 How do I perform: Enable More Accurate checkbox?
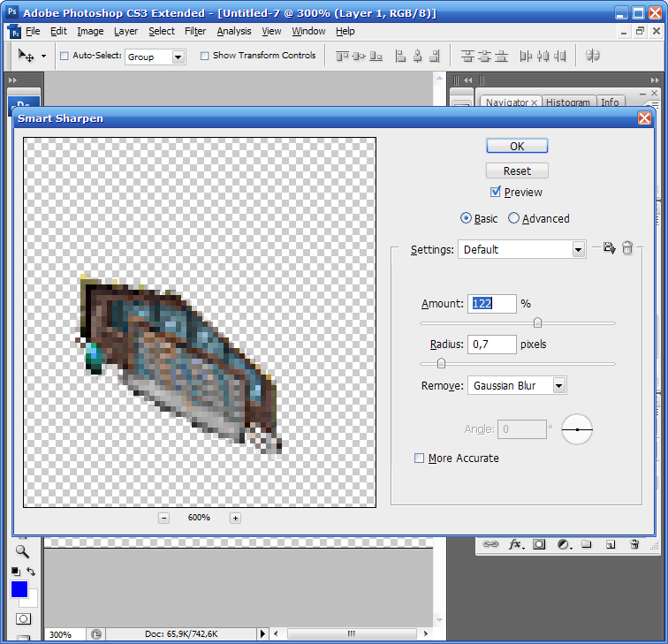click(419, 458)
